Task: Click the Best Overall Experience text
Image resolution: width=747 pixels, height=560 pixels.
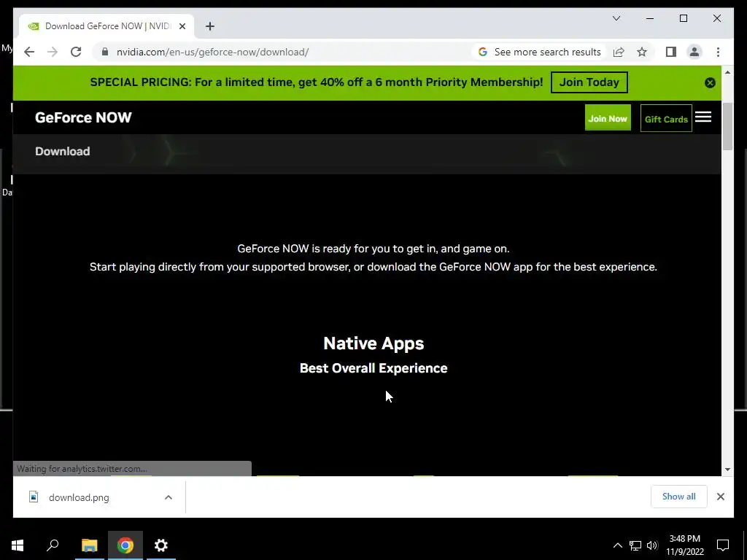Action: [x=373, y=368]
